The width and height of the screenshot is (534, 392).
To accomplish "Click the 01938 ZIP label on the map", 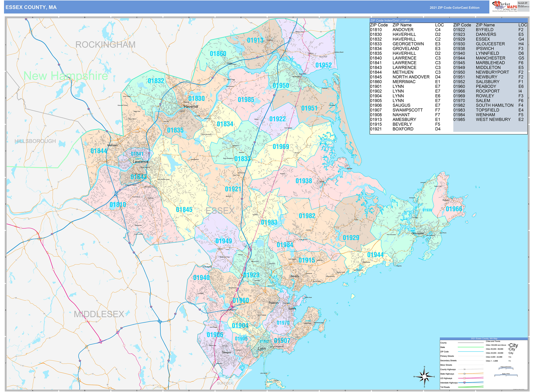I will coord(304,181).
